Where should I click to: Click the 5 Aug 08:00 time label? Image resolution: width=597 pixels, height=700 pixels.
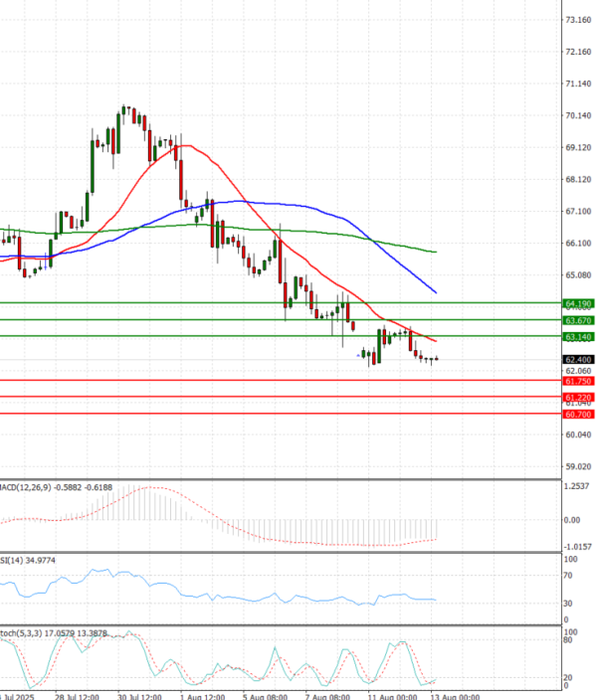(x=265, y=696)
